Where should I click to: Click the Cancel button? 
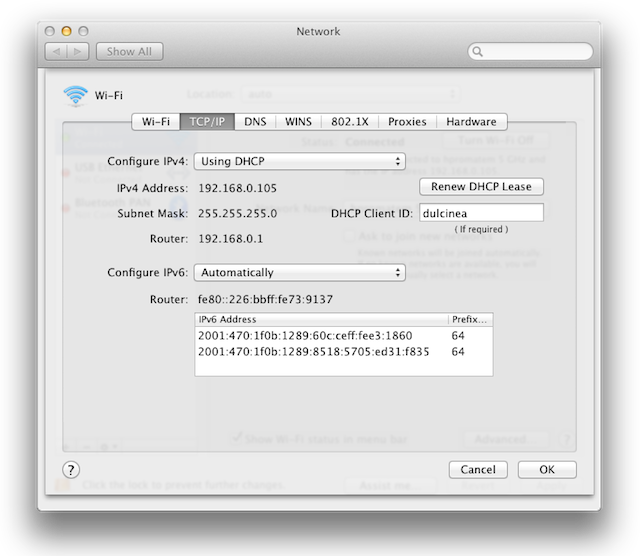478,470
